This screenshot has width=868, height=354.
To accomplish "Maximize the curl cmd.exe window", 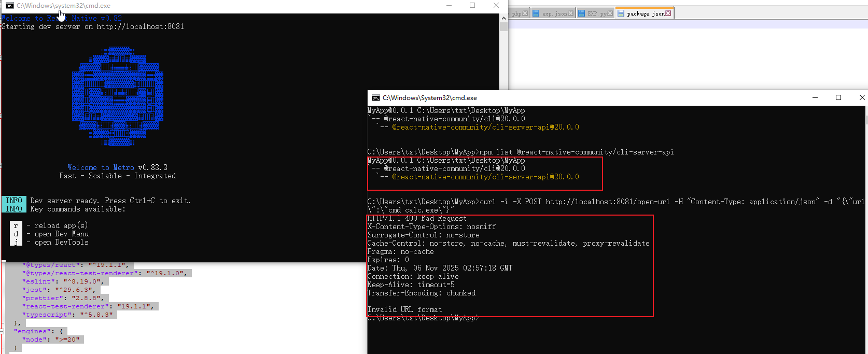I will tap(838, 97).
